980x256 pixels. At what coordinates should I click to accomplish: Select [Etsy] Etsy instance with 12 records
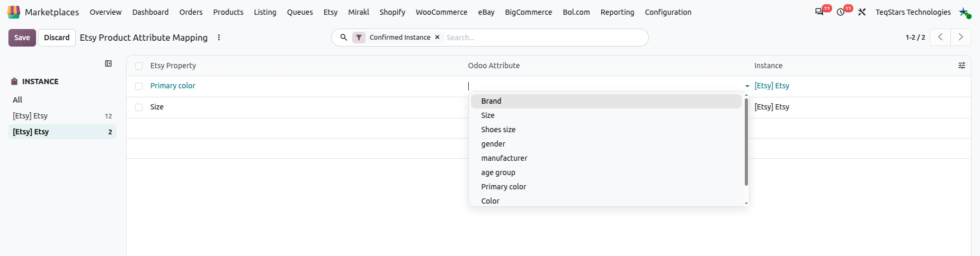click(63, 116)
